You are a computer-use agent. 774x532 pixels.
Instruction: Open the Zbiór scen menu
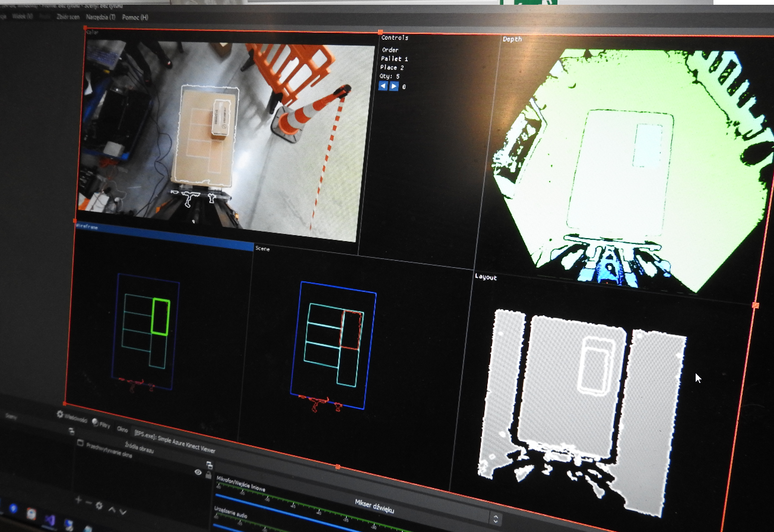click(68, 17)
